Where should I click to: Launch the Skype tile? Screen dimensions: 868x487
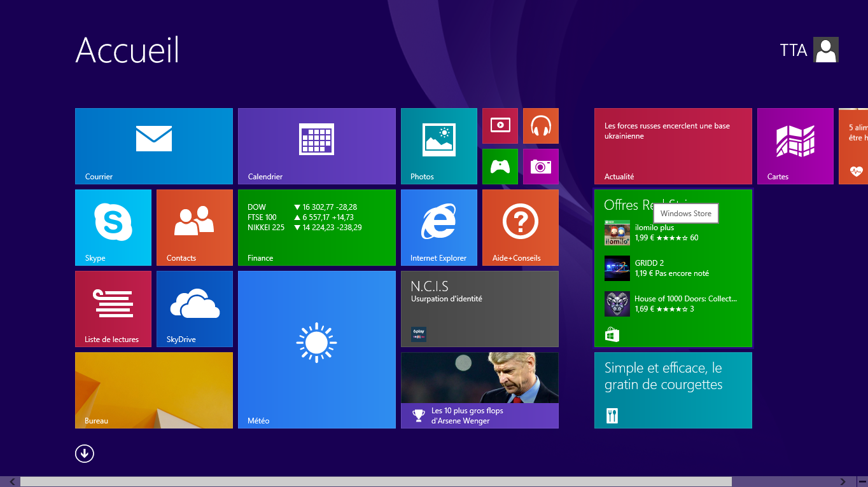(113, 228)
